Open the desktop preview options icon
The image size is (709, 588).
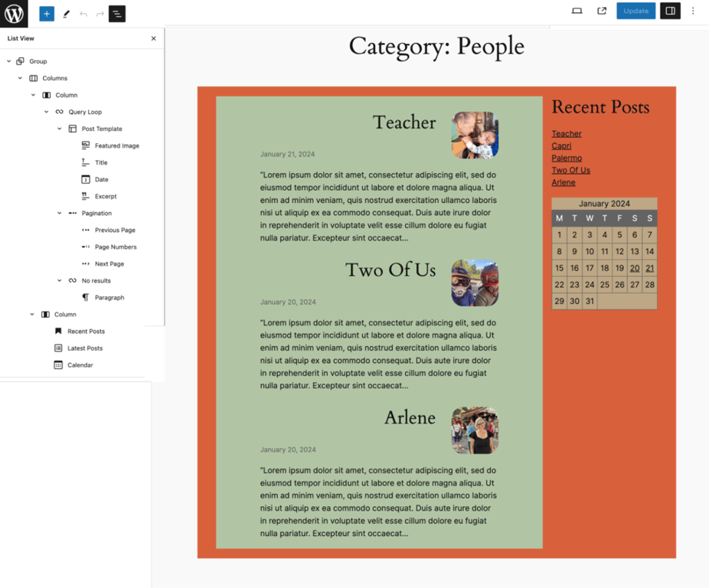coord(577,11)
